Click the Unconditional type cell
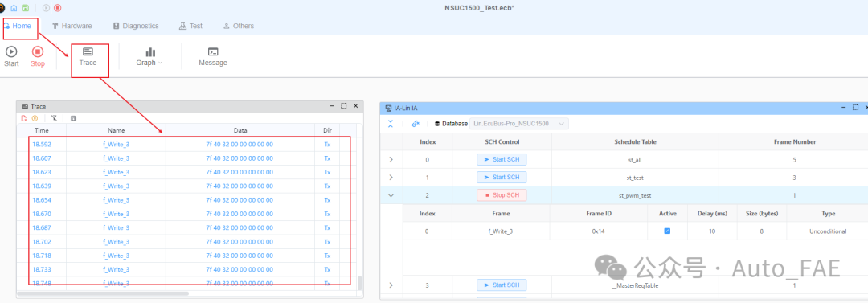 828,231
